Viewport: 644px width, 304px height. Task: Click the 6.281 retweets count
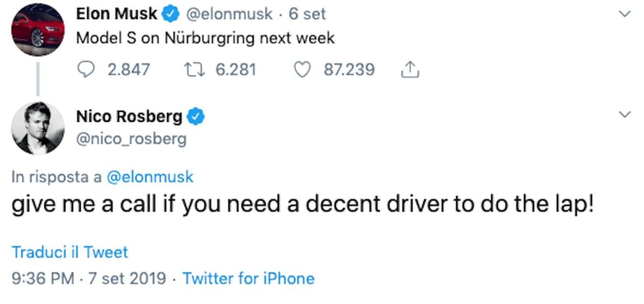[x=236, y=70]
